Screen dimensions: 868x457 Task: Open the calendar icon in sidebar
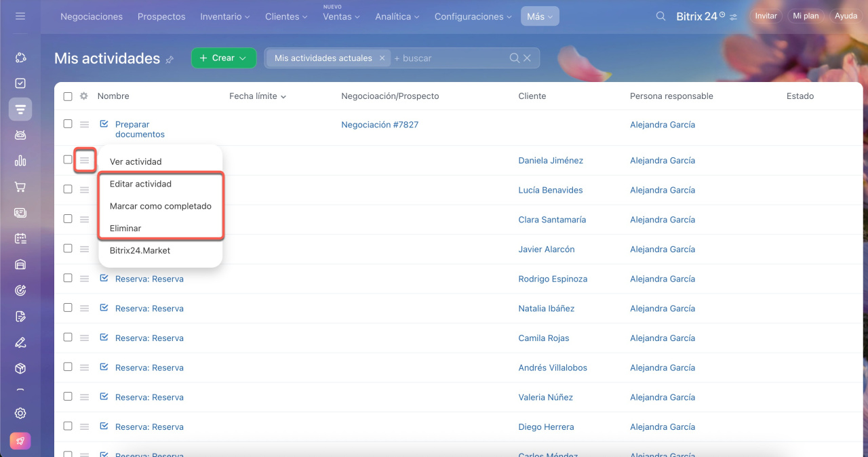20,239
